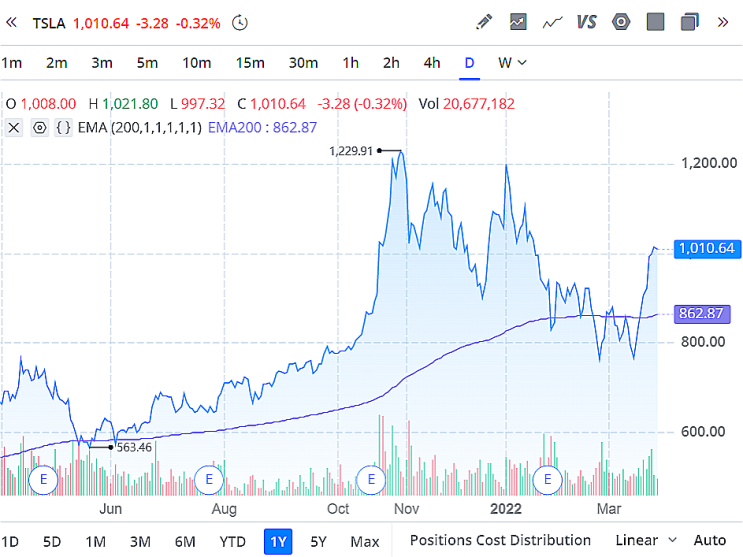
Task: Open EMA indicator code braces icon
Action: pyautogui.click(x=63, y=128)
